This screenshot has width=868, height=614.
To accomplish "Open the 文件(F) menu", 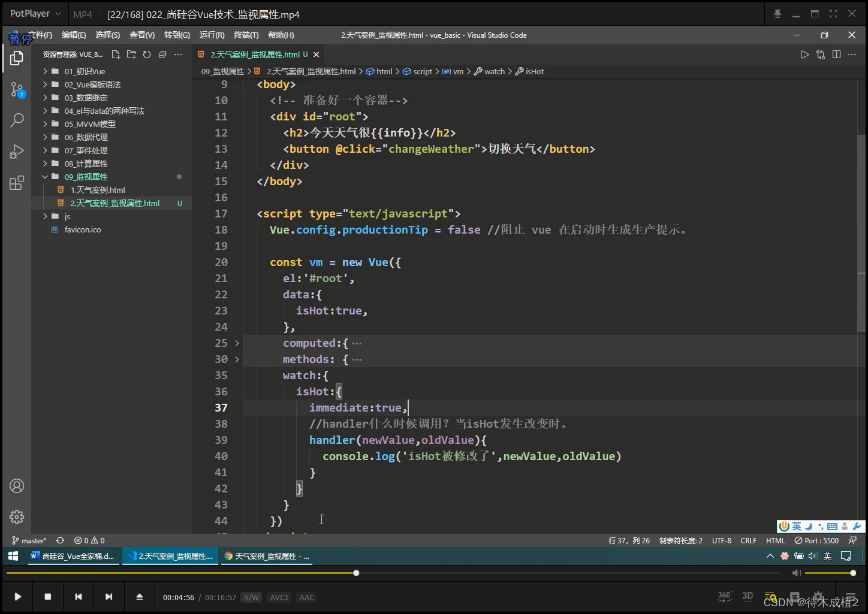I will [x=40, y=35].
